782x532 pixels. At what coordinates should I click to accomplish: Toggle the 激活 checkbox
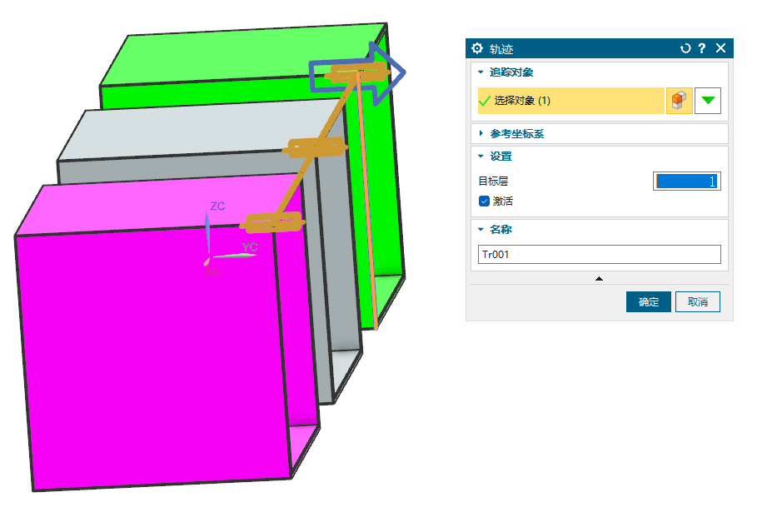pyautogui.click(x=484, y=201)
